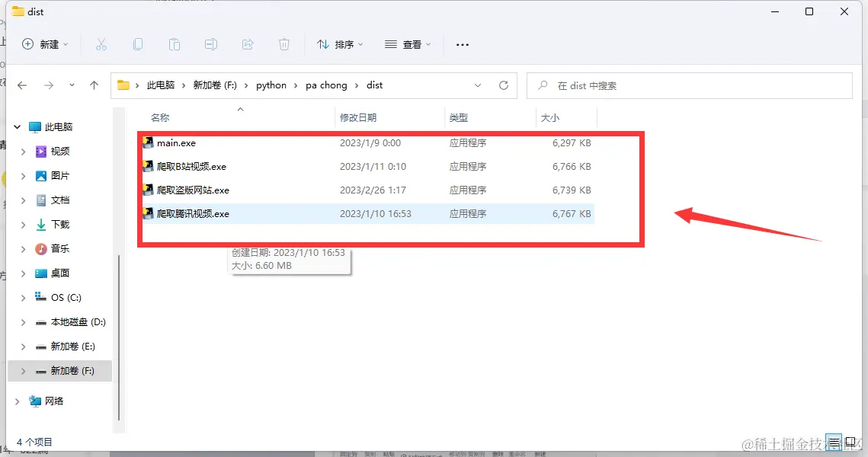This screenshot has height=457, width=868.
Task: Select 网络 in navigation pane
Action: (x=53, y=401)
